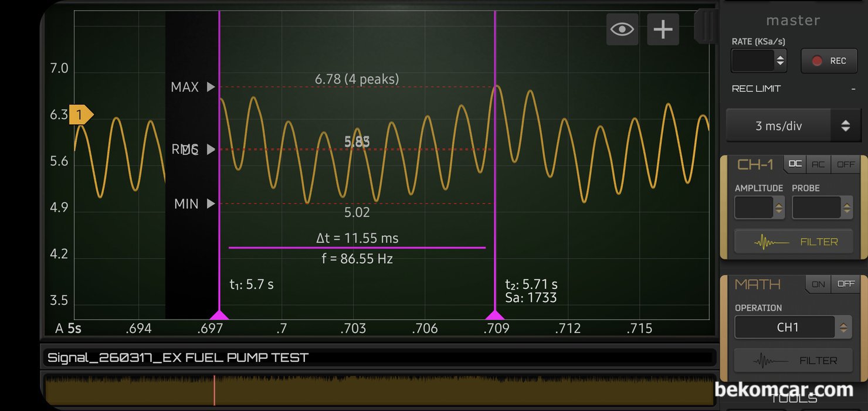Adjust the RATE (KSa/s) stepper

coord(780,60)
